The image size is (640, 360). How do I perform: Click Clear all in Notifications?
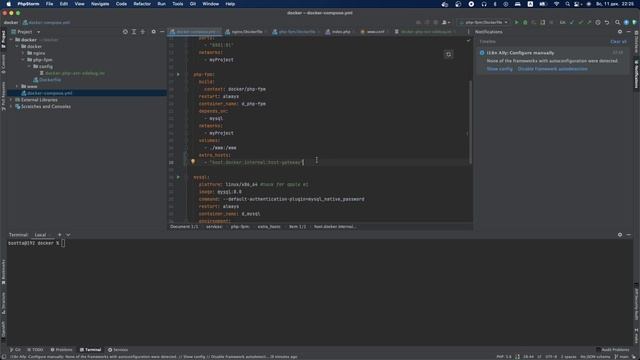point(618,42)
